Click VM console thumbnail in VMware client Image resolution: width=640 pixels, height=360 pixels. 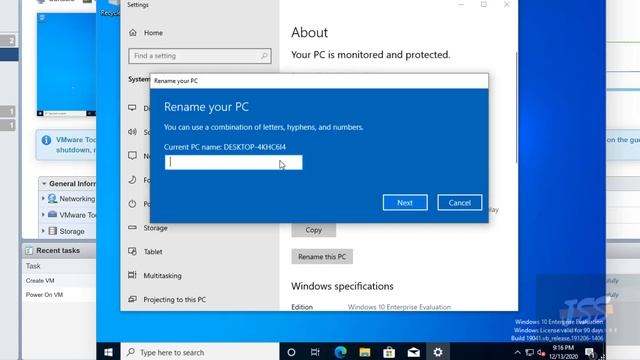pyautogui.click(x=66, y=64)
